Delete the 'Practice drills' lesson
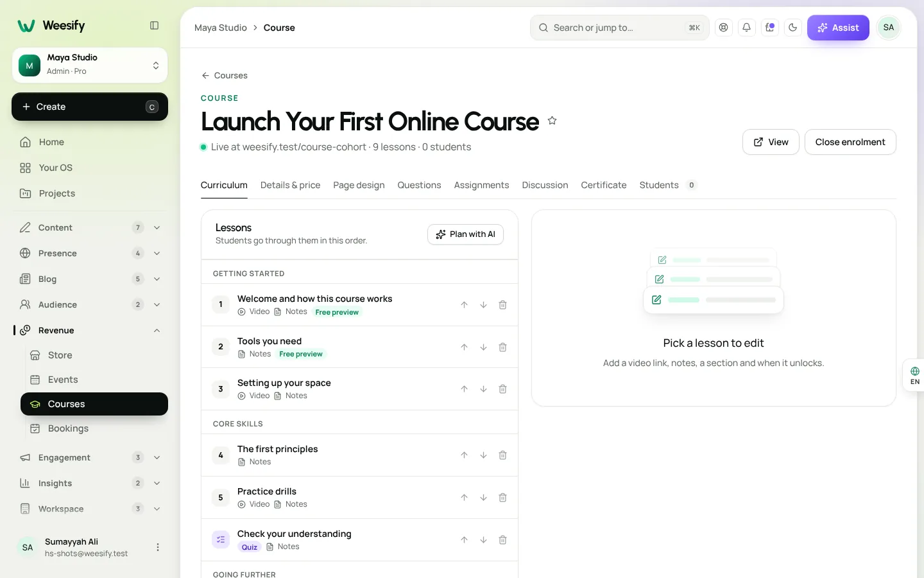 point(502,498)
